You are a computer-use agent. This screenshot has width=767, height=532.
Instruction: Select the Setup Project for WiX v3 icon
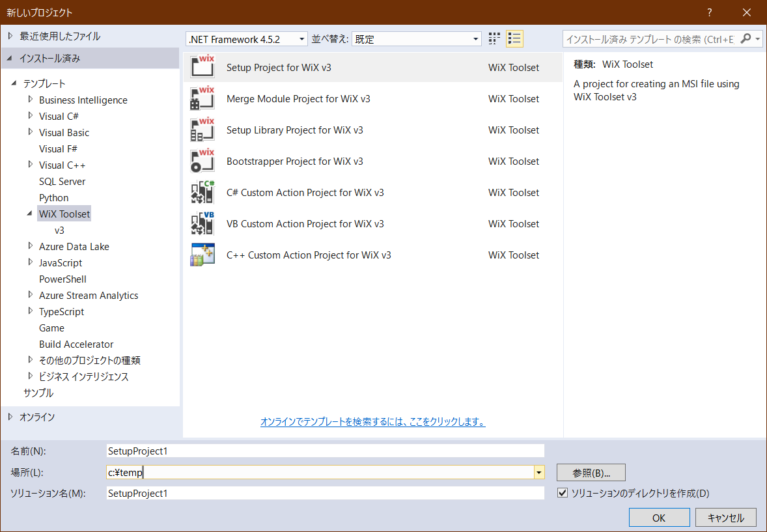202,67
